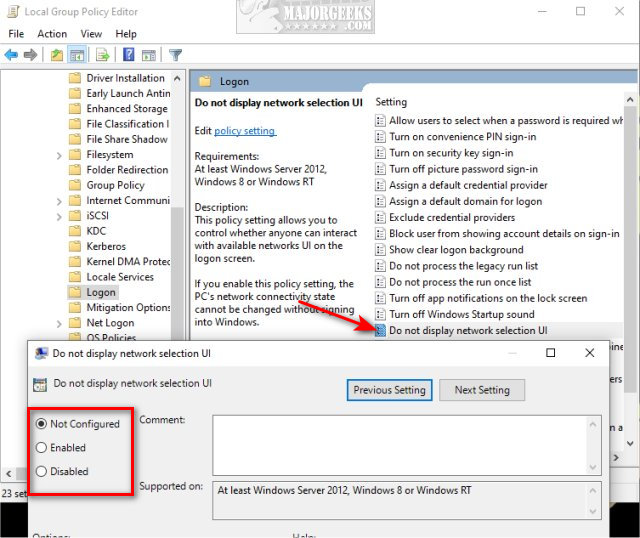
Task: Click the Next Setting button
Action: pos(482,390)
